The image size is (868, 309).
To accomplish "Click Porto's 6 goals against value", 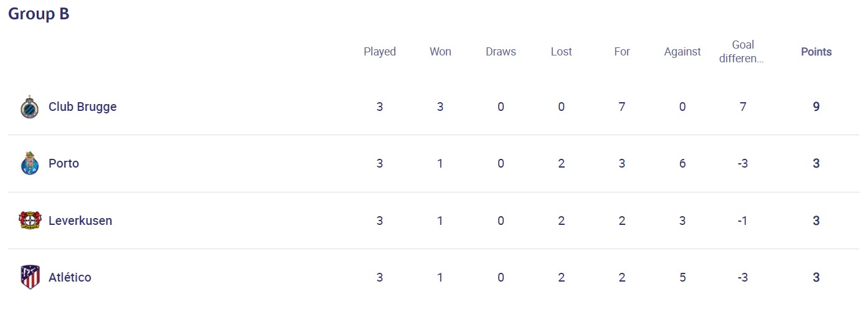I will [682, 164].
